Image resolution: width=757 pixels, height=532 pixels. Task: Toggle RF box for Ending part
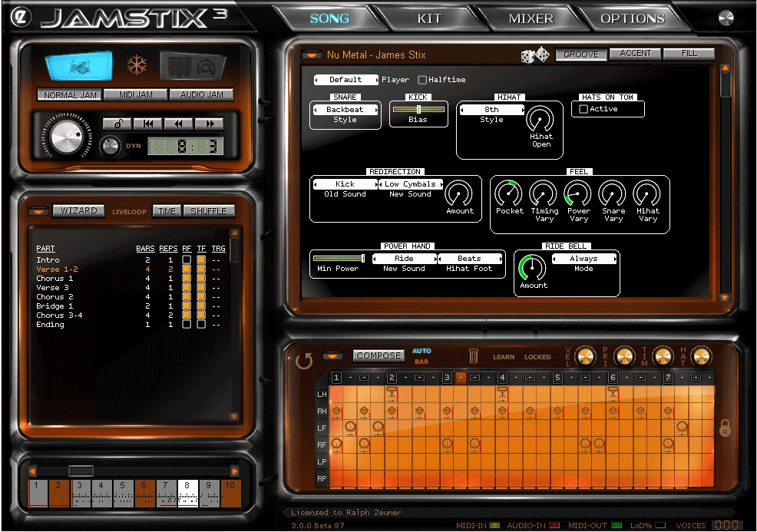click(187, 325)
